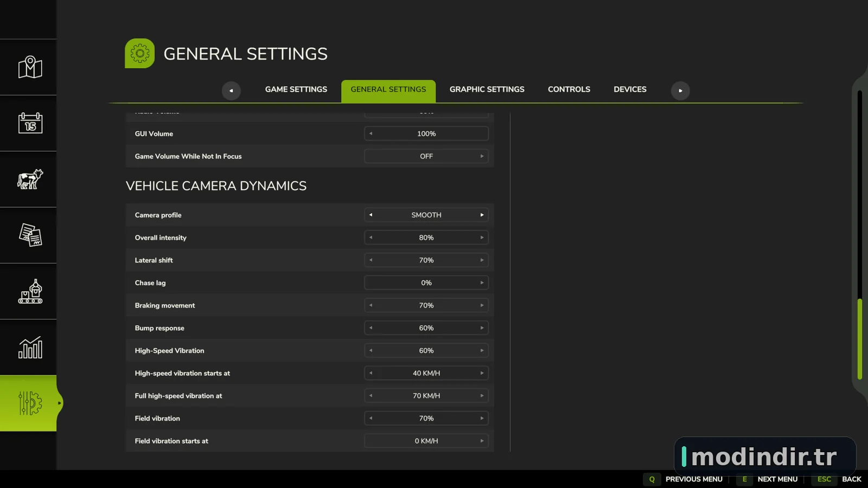The height and width of the screenshot is (488, 868).
Task: Open the calendar page icon in sidebar
Action: click(30, 123)
